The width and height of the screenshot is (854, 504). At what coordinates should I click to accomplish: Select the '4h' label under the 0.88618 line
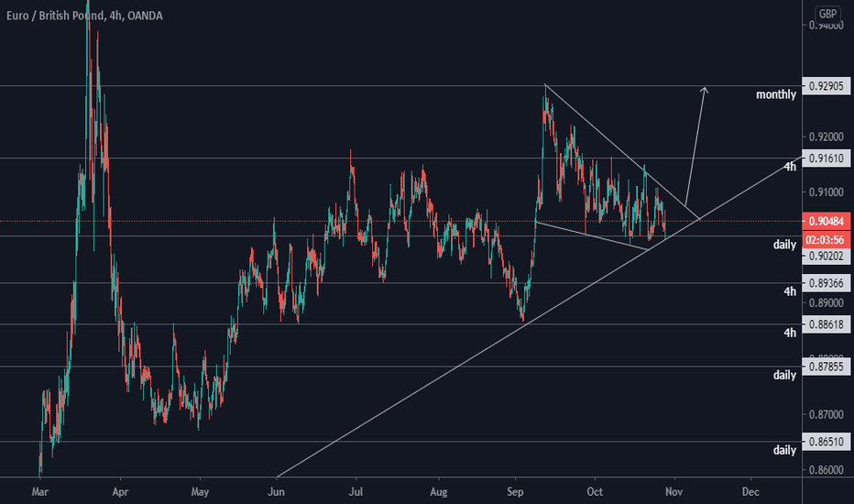point(790,333)
